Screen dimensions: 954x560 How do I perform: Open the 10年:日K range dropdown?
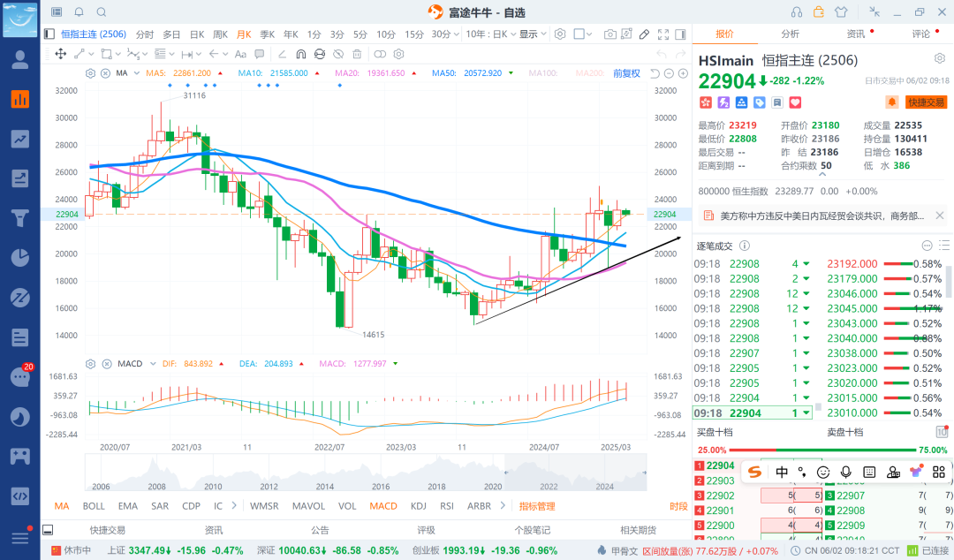490,34
